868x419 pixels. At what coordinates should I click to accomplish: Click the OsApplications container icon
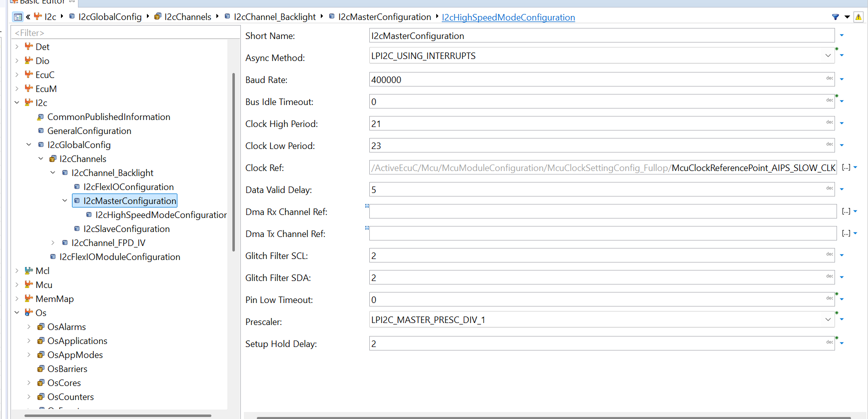41,341
